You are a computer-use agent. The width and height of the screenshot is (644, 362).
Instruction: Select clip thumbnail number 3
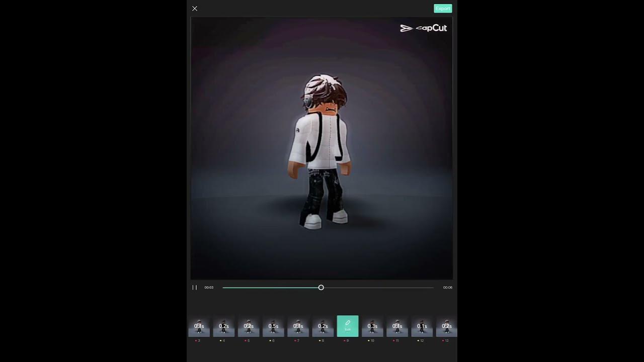click(x=199, y=326)
